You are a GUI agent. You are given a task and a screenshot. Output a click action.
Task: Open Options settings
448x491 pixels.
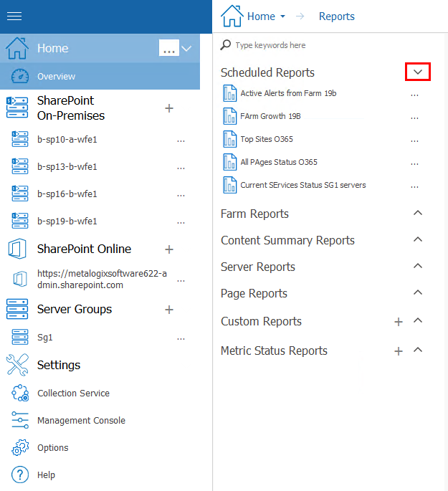click(53, 448)
